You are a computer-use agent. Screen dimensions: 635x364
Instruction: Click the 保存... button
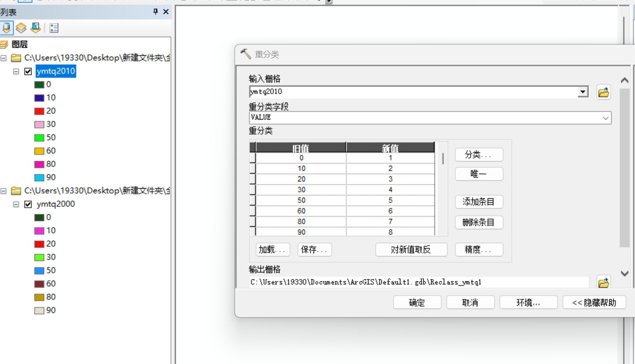315,250
